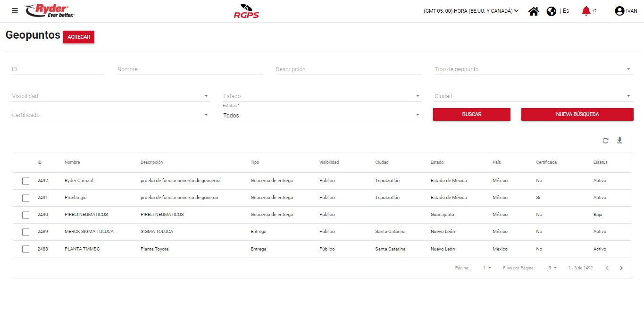Open the IVAN user account icon
Viewport: 644px width, 309px height.
619,11
